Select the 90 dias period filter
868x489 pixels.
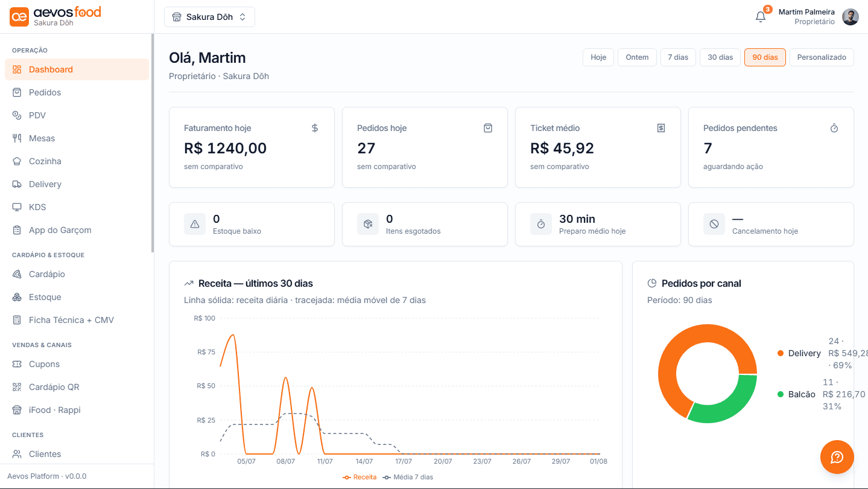coord(765,57)
